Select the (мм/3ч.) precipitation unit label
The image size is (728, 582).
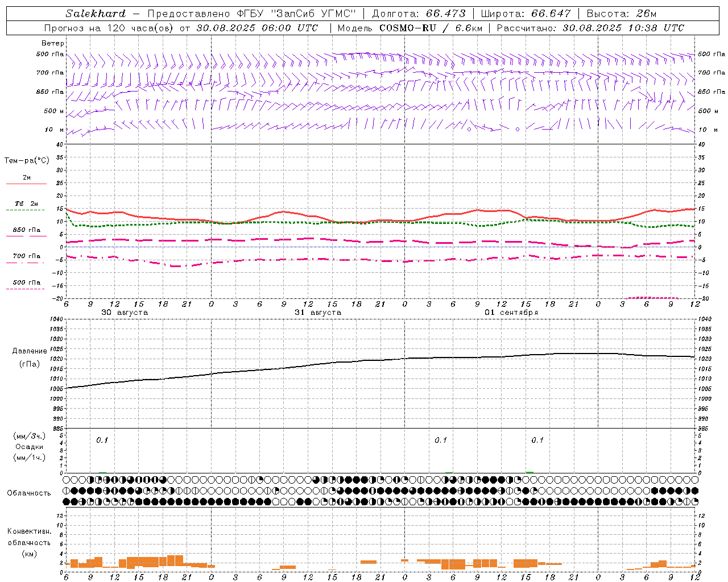coord(30,436)
